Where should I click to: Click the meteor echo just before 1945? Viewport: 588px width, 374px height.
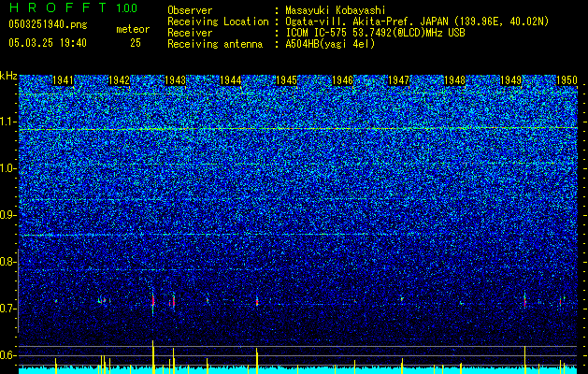click(257, 301)
